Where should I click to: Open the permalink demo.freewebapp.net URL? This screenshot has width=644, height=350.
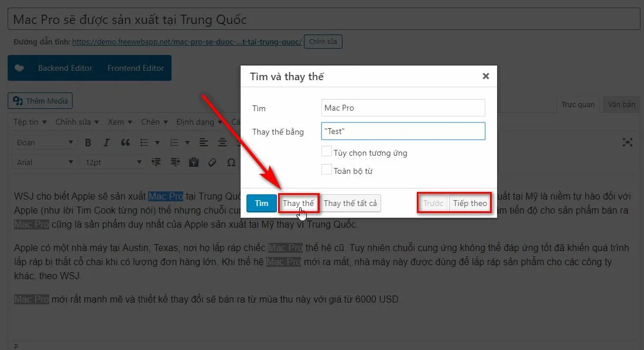[187, 42]
